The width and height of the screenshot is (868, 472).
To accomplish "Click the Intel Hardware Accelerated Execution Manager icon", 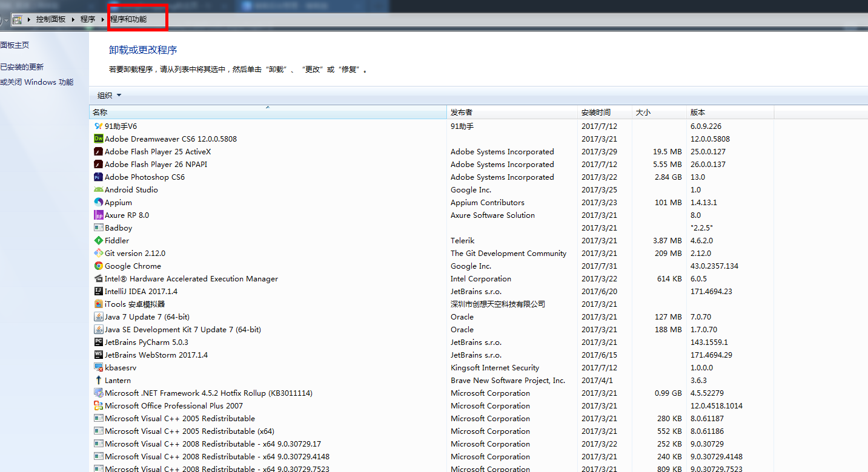I will tap(99, 278).
